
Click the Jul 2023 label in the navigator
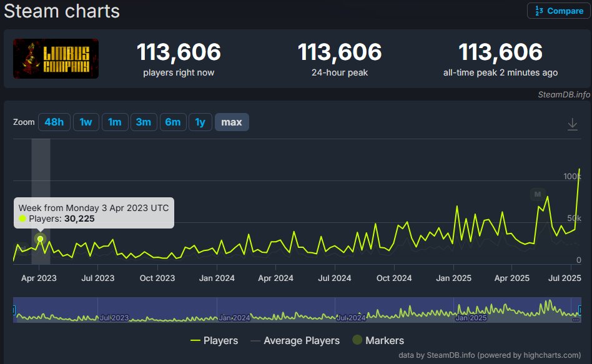[x=114, y=318]
